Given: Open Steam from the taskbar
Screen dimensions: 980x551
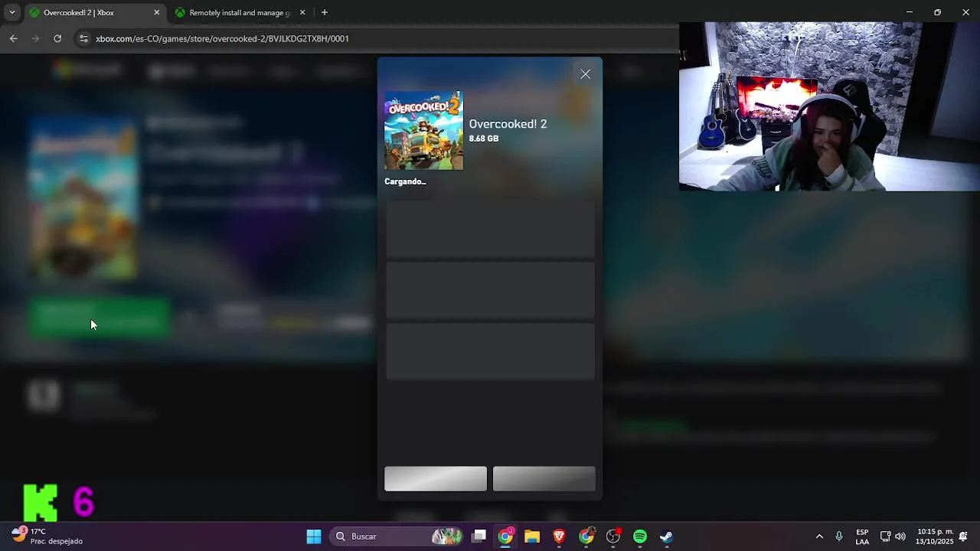Looking at the screenshot, I should click(667, 536).
